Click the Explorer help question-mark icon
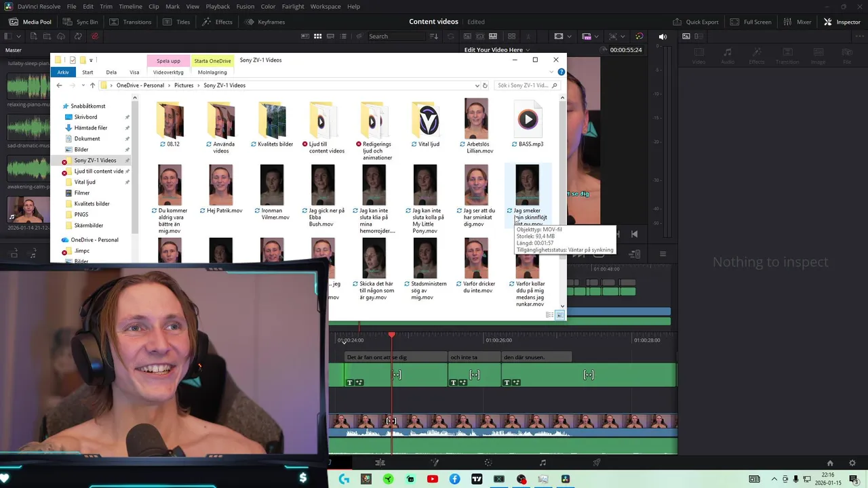 (x=561, y=72)
